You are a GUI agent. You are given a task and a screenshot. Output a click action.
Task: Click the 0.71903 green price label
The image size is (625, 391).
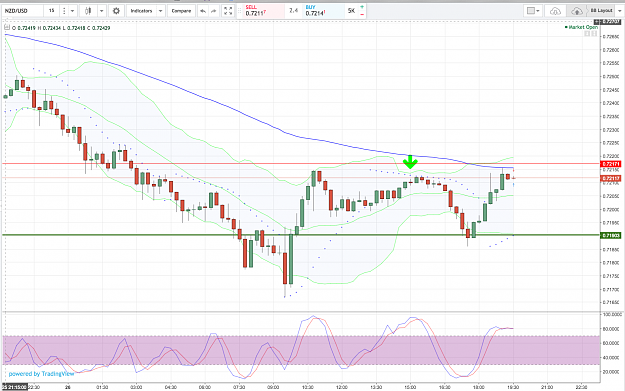coord(611,235)
